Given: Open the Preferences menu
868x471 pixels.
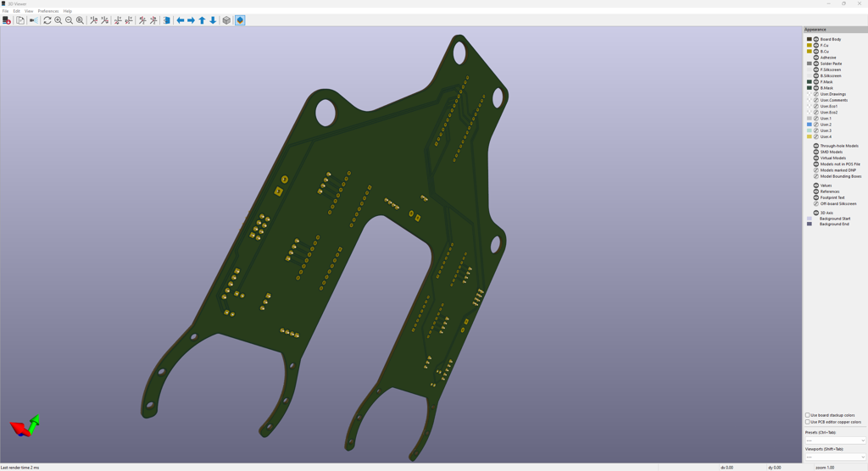Looking at the screenshot, I should point(48,11).
